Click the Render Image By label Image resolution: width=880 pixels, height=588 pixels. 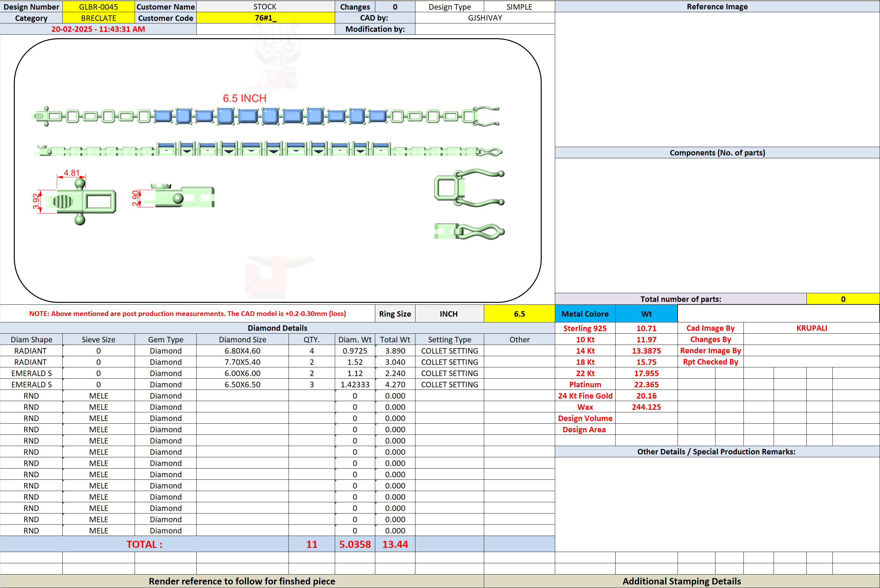click(710, 351)
